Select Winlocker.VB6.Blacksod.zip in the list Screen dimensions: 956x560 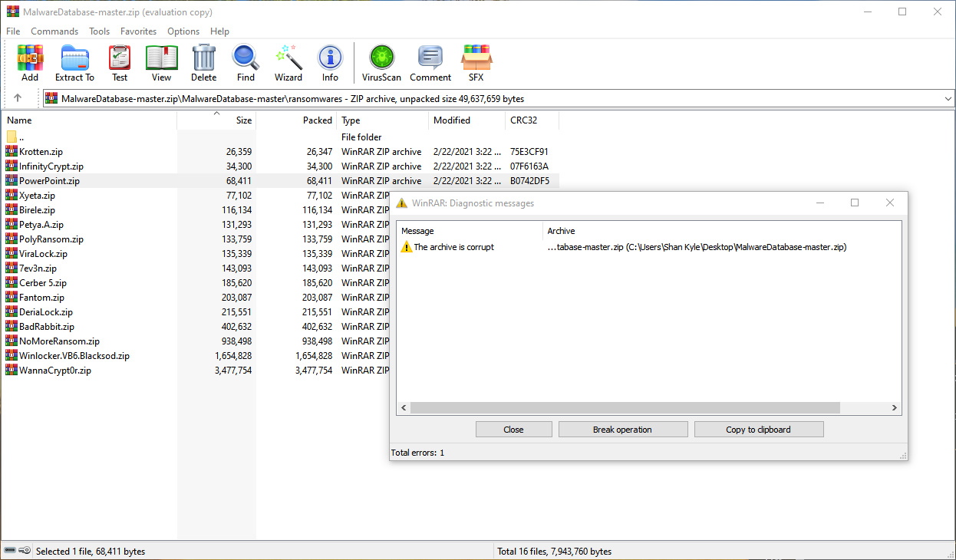(x=74, y=356)
